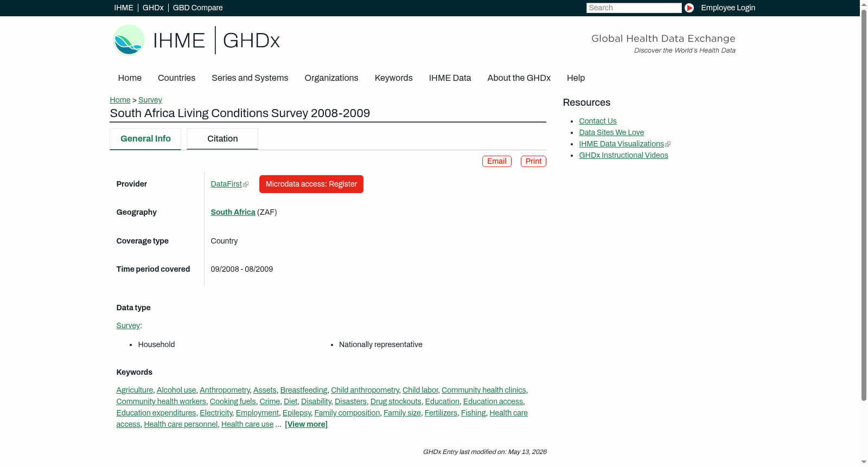The image size is (868, 467).
Task: Open Community health workers keyword
Action: point(161,401)
